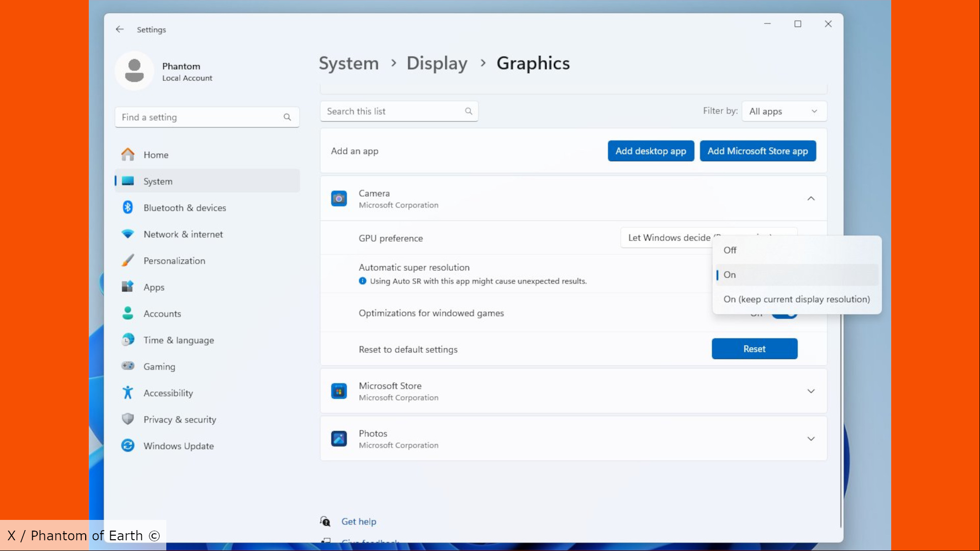
Task: Open Network & internet settings
Action: (207, 234)
